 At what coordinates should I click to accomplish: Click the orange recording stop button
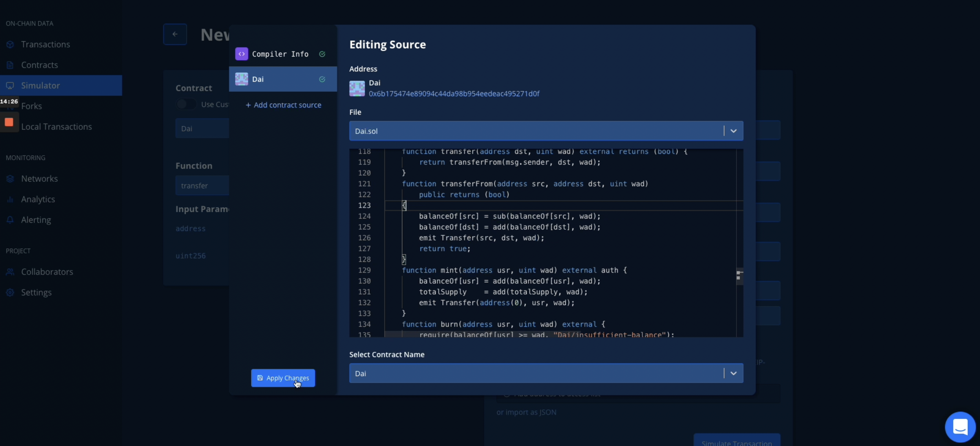[x=9, y=122]
